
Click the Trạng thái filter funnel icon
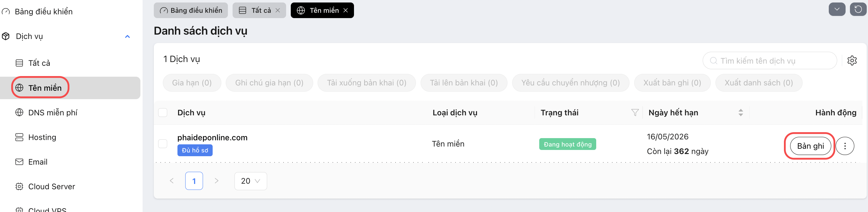[635, 113]
